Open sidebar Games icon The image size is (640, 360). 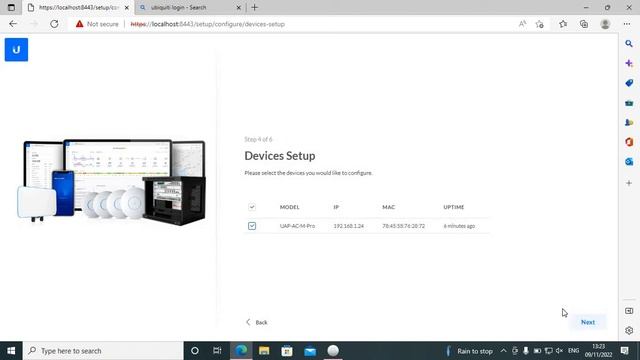629,122
